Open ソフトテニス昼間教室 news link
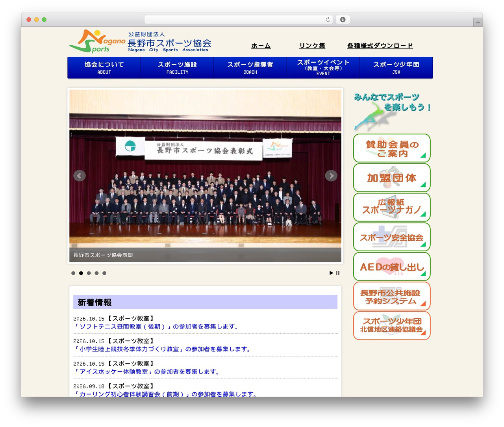504x427 pixels. (156, 327)
